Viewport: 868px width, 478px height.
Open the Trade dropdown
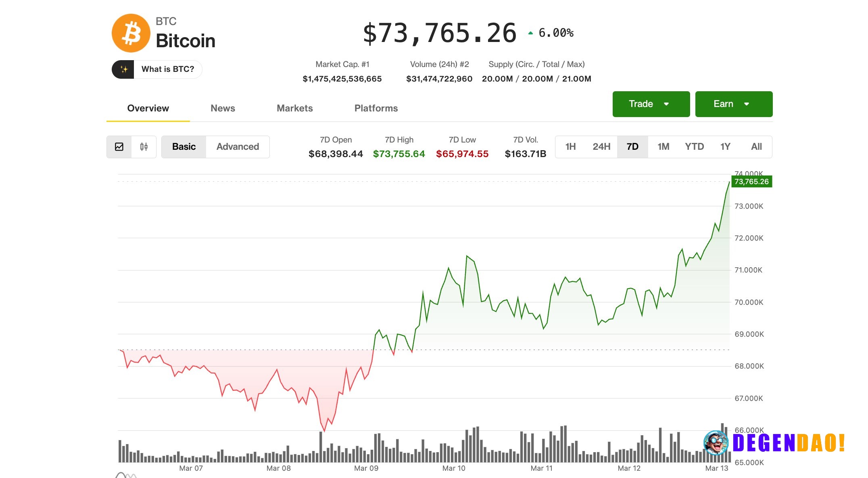(651, 104)
